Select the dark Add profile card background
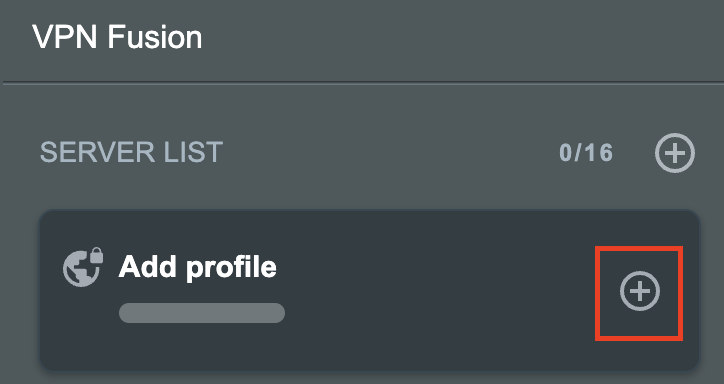724x384 pixels. 369,290
